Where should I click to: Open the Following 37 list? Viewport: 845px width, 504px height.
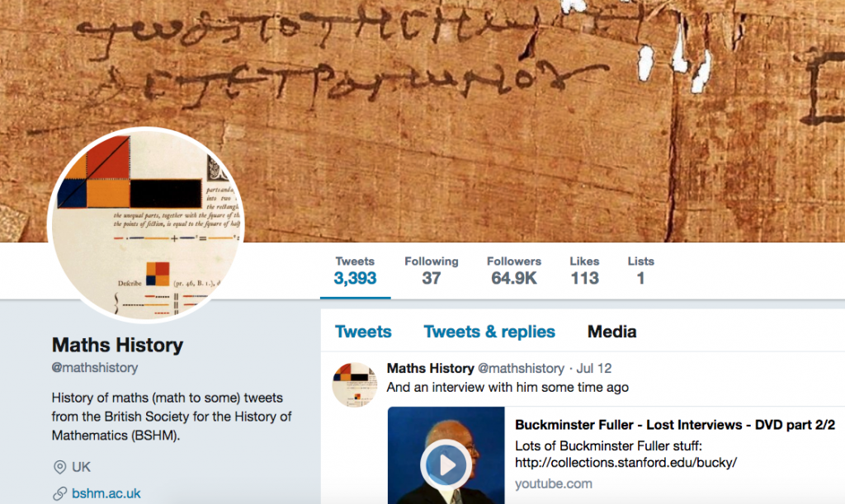431,271
